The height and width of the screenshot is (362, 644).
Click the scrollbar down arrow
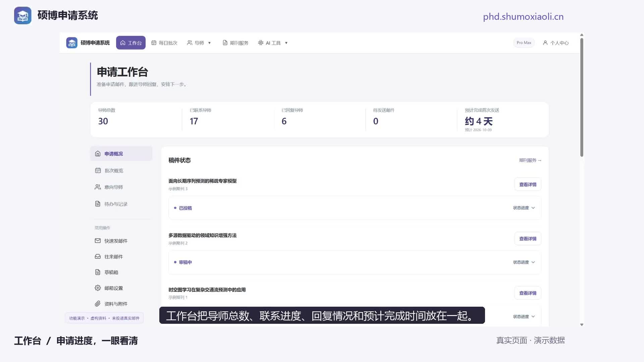(x=582, y=324)
